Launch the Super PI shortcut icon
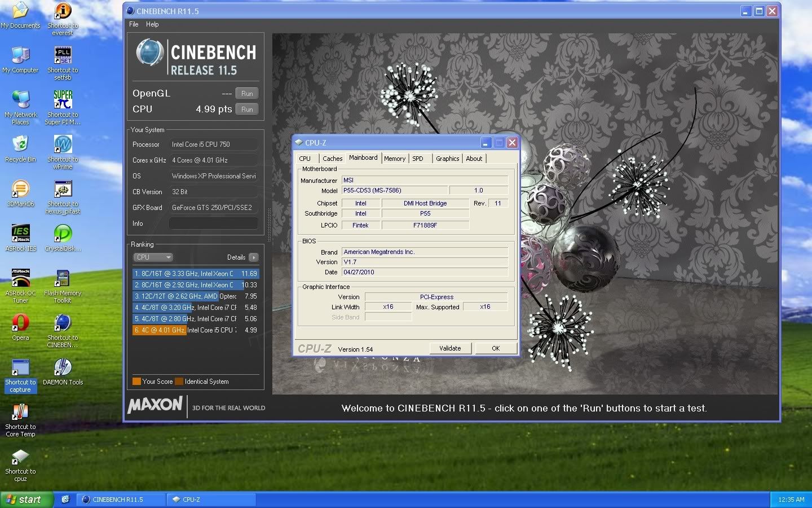This screenshot has height=508, width=812. click(x=63, y=99)
